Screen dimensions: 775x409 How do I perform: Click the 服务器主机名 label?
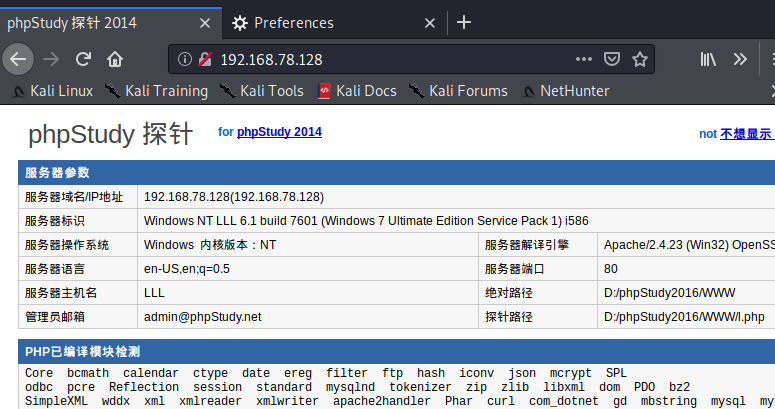61,293
